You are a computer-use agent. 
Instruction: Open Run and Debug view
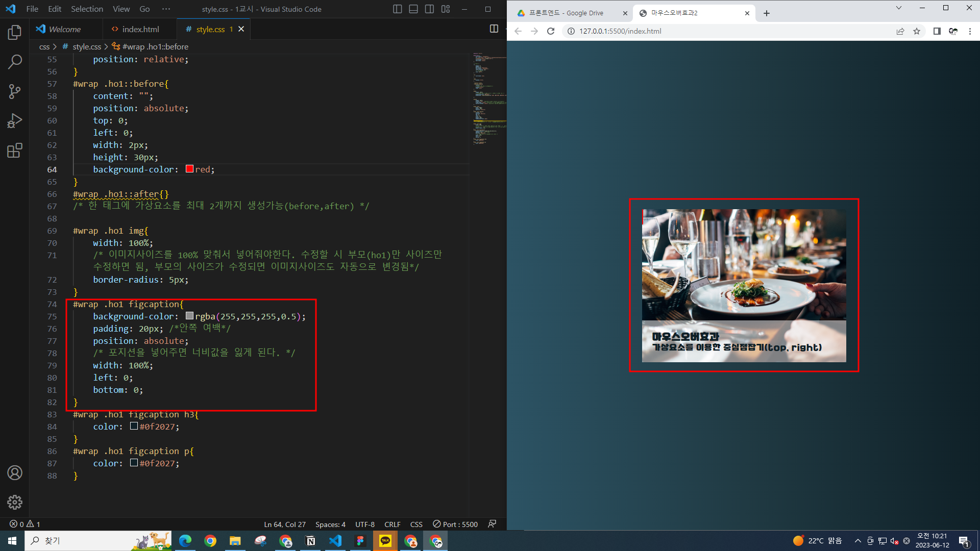pyautogui.click(x=15, y=121)
